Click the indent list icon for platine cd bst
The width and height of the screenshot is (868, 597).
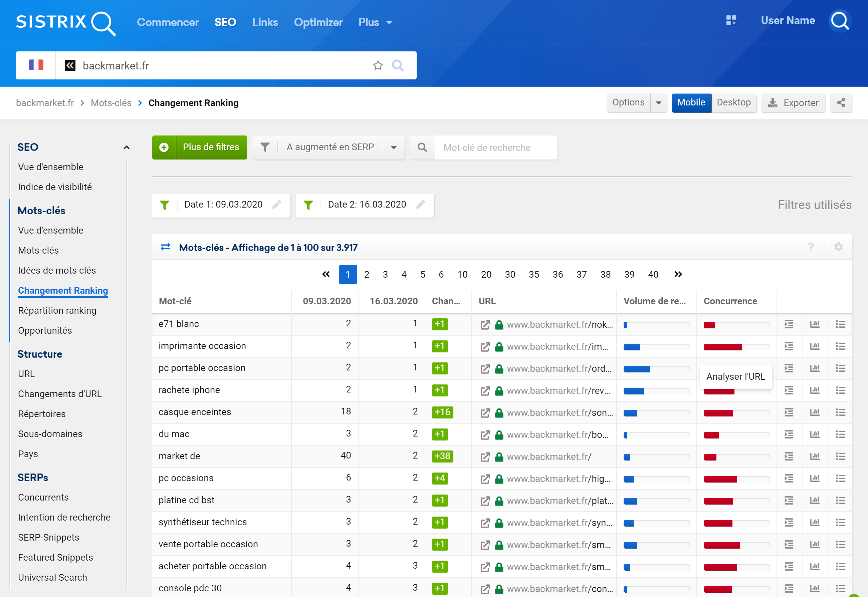coord(789,501)
